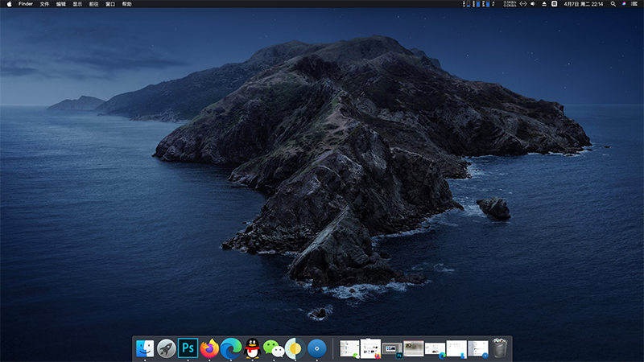Open the 帮助 (Help) menu
The width and height of the screenshot is (644, 362).
[x=126, y=4]
